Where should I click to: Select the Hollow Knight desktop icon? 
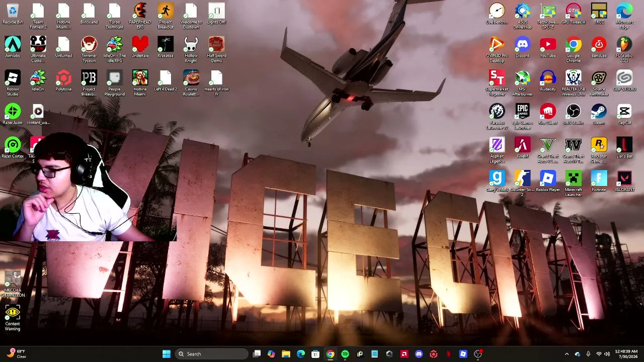pos(191,50)
